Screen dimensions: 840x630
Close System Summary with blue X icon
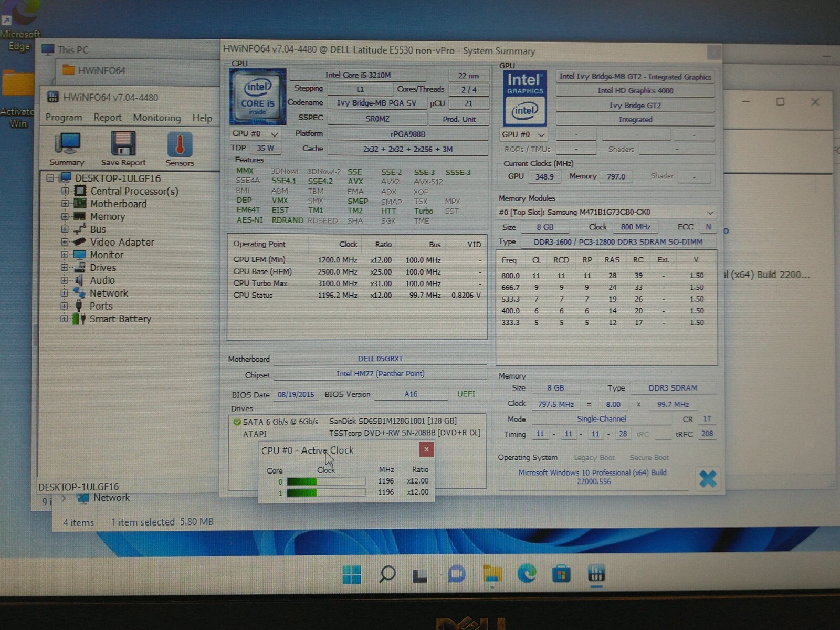click(708, 478)
